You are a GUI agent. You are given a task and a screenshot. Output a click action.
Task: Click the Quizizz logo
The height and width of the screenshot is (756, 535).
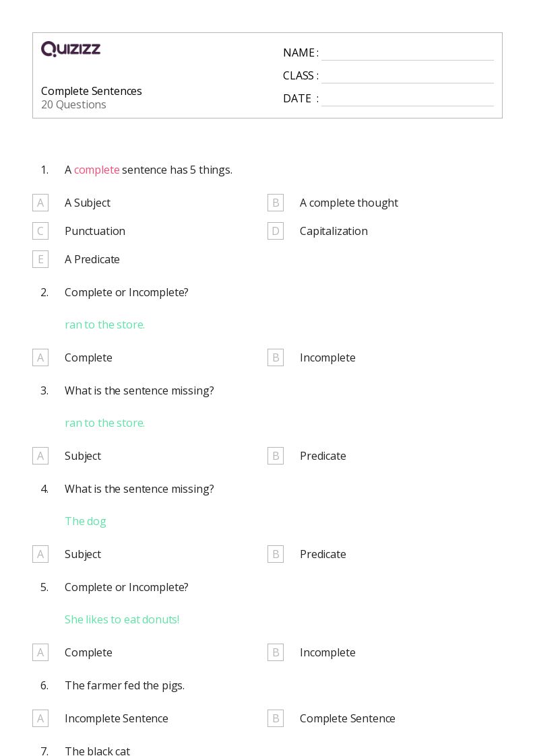coord(71,49)
